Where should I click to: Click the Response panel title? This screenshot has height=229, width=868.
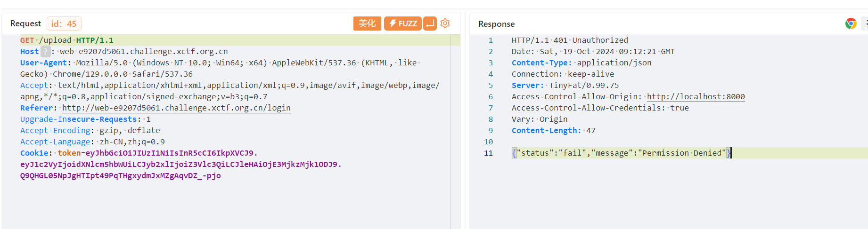(496, 24)
